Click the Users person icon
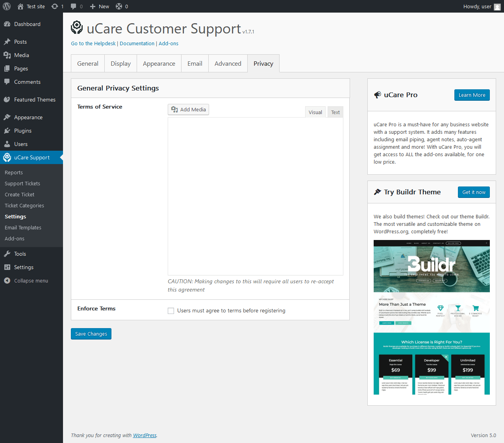Viewport: 504px width, 443px height. coord(7,144)
